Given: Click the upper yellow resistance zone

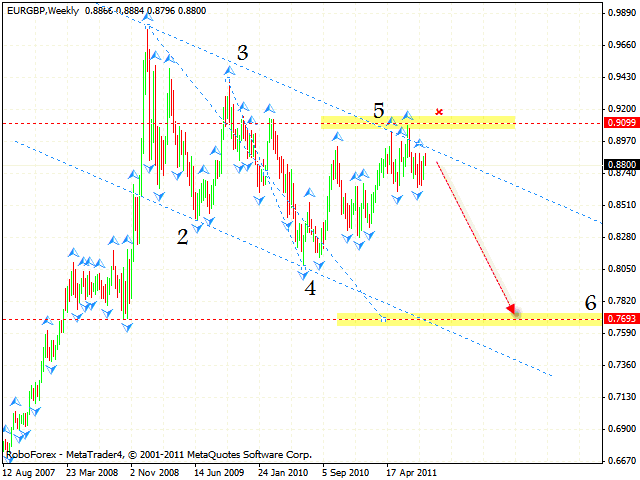Looking at the screenshot, I should click(x=418, y=122).
